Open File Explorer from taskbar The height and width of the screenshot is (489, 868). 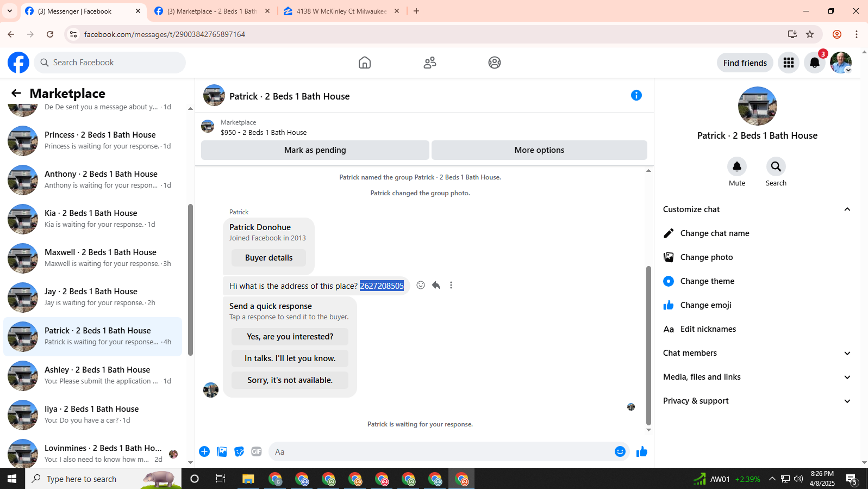click(x=248, y=479)
